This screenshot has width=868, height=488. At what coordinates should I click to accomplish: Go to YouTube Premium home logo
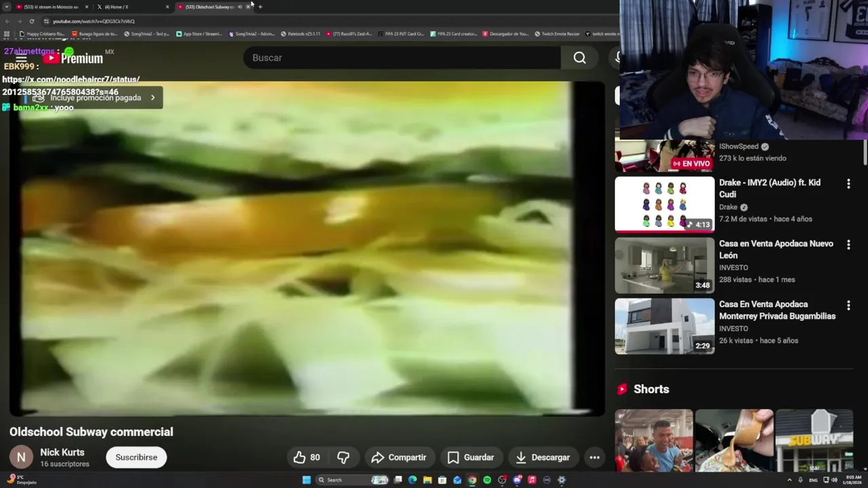(x=72, y=58)
